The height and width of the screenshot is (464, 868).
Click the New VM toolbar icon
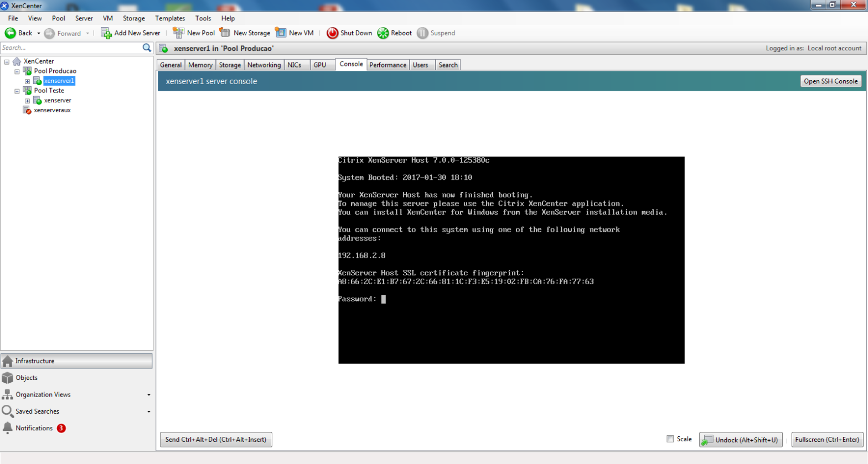click(281, 33)
